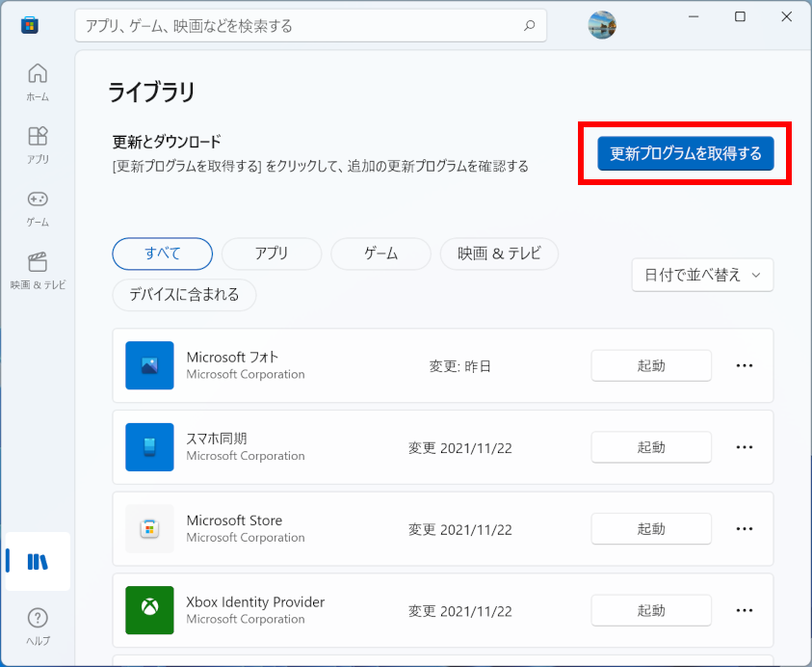The height and width of the screenshot is (667, 812).
Task: Open ヘルプ in the sidebar
Action: point(38,627)
